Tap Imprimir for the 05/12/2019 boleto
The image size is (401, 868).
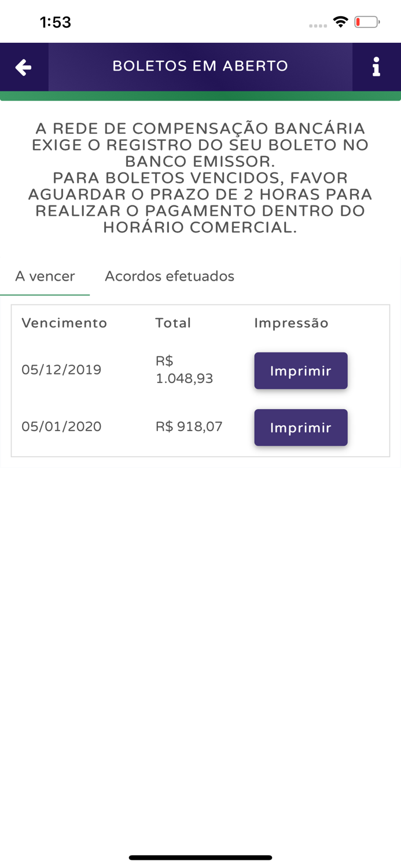tap(301, 370)
